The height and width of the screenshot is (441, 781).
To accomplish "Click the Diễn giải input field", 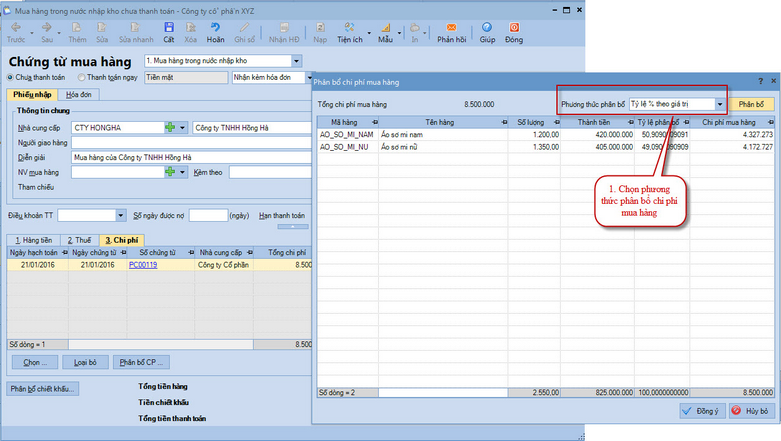I will point(191,157).
